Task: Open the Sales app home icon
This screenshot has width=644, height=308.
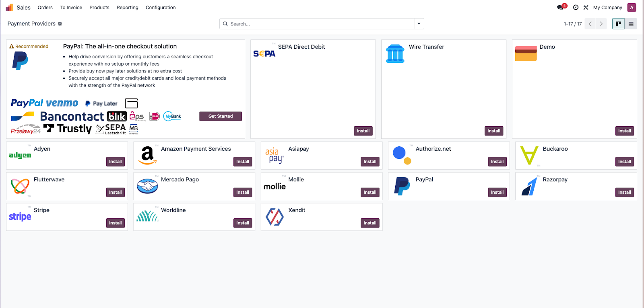Action: pos(9,7)
